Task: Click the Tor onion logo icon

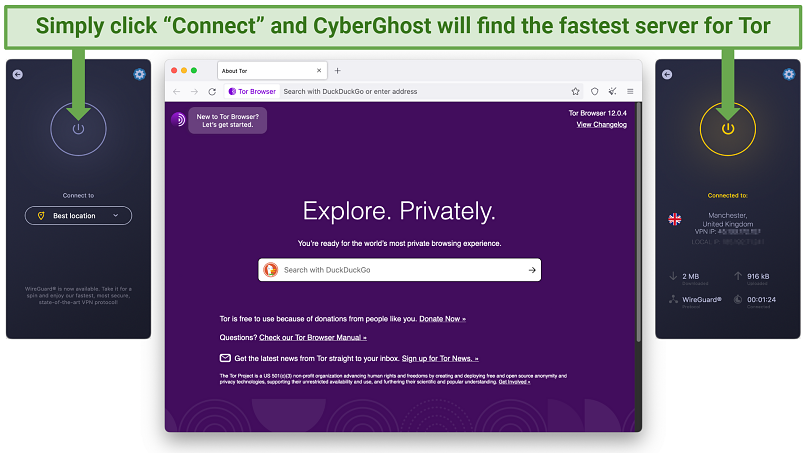Action: pyautogui.click(x=178, y=120)
